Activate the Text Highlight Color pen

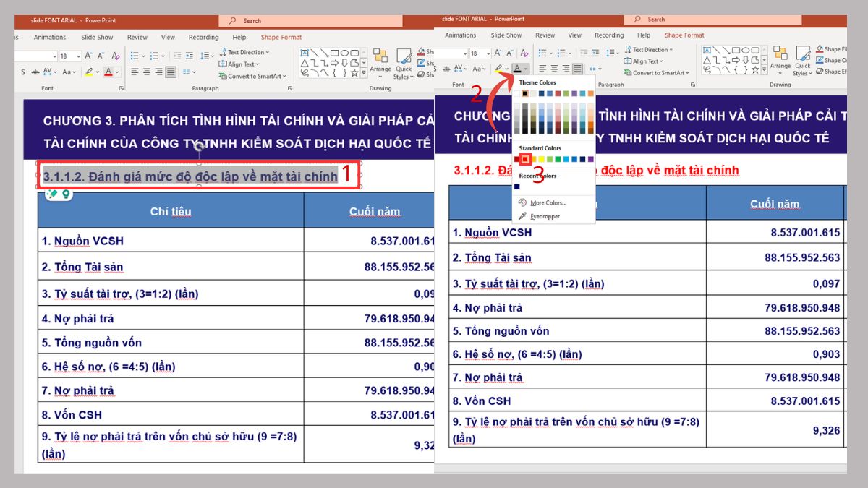[x=90, y=72]
